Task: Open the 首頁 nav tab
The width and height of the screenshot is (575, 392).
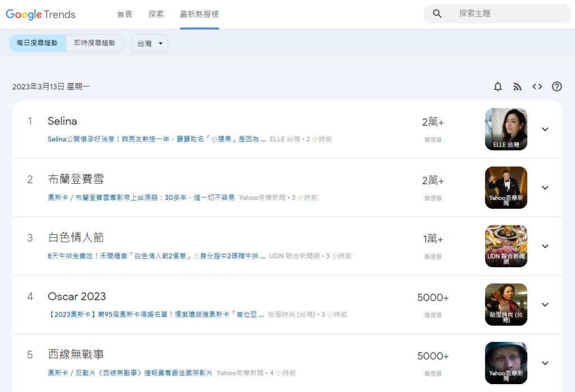Action: click(x=125, y=14)
